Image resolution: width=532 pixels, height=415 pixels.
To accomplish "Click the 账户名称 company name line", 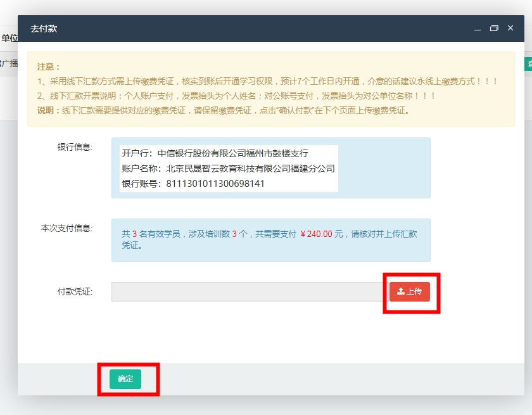I will 227,169.
